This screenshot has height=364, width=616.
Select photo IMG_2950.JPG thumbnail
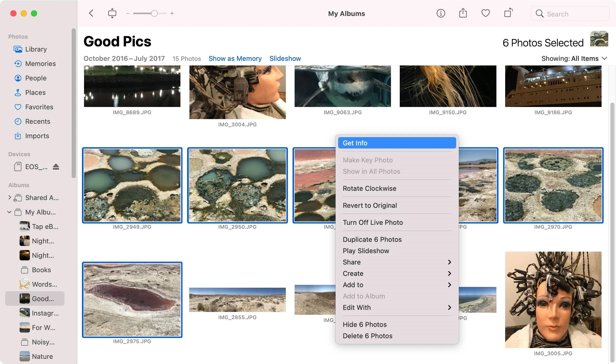point(237,185)
